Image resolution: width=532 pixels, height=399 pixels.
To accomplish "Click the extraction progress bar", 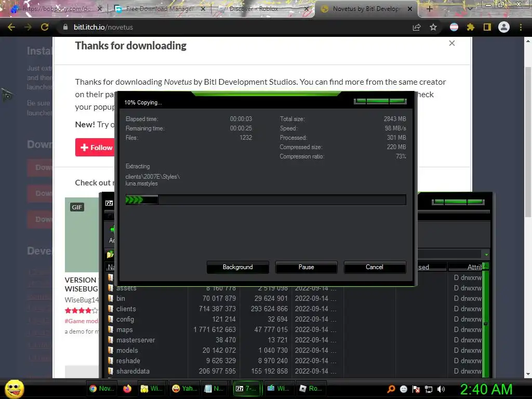I will [265, 200].
